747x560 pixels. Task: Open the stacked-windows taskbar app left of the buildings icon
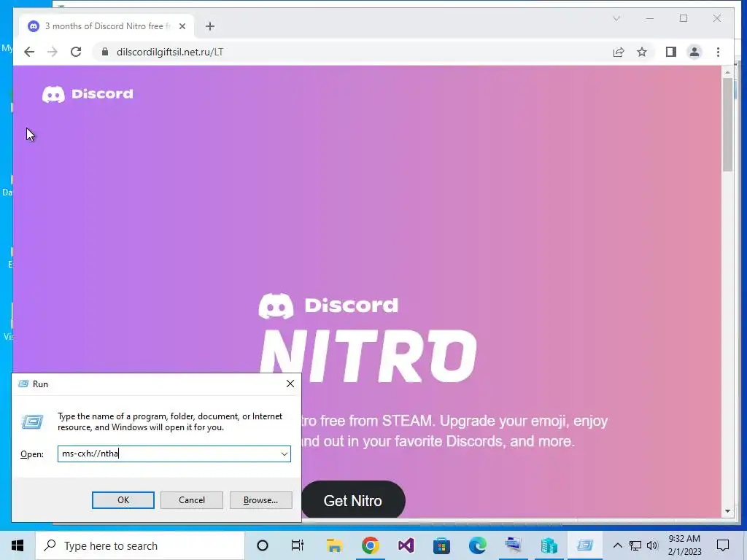click(x=513, y=545)
